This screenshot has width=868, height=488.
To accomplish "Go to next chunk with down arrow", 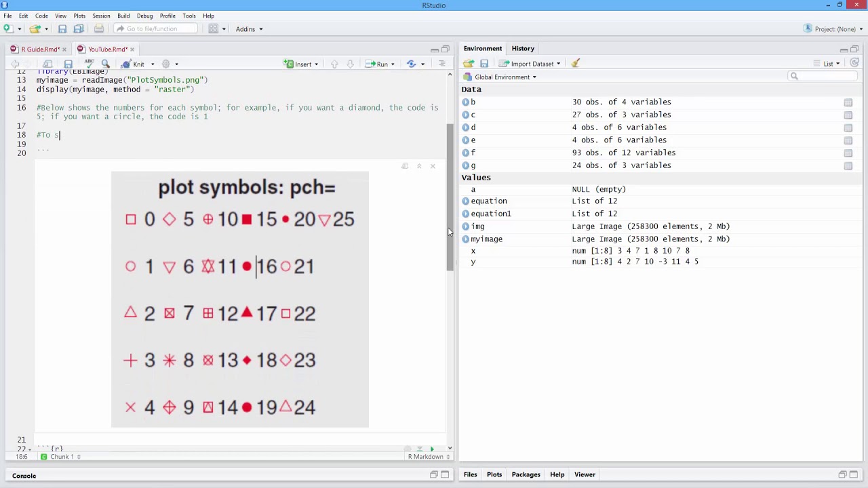I will [x=350, y=64].
